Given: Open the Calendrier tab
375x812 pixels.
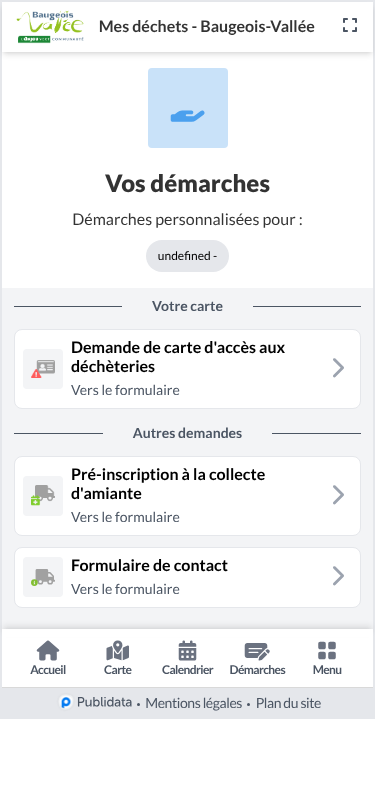Looking at the screenshot, I should click(188, 658).
